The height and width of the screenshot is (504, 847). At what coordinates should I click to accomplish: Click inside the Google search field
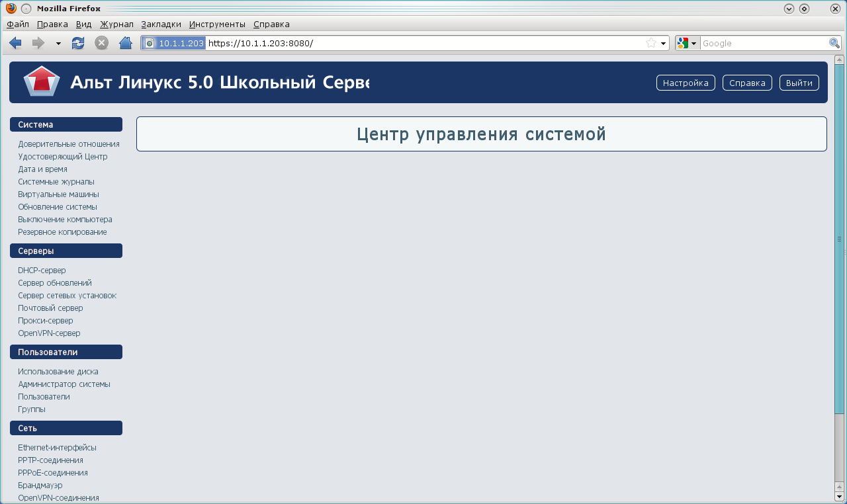pyautogui.click(x=763, y=43)
